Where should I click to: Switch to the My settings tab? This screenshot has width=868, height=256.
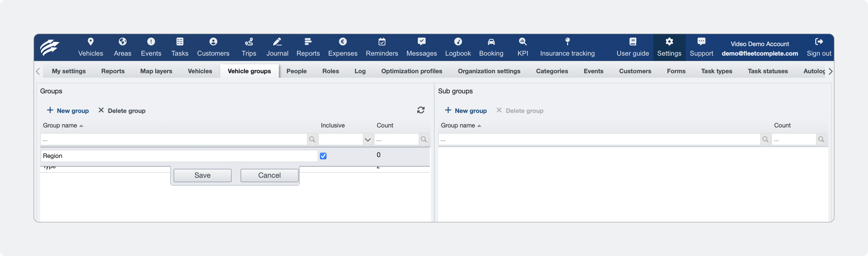click(69, 71)
